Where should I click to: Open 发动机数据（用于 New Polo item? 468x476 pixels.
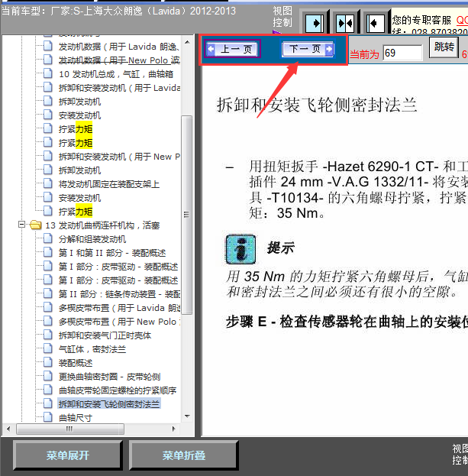tap(119, 60)
